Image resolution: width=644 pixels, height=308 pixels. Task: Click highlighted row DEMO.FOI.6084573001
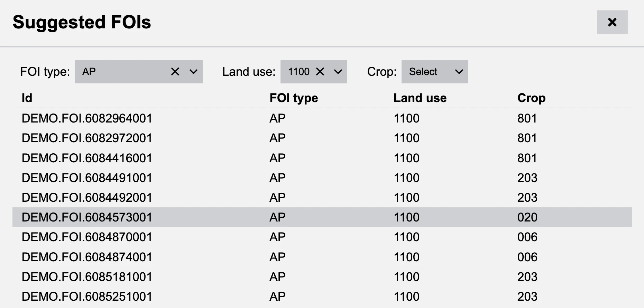coord(87,217)
